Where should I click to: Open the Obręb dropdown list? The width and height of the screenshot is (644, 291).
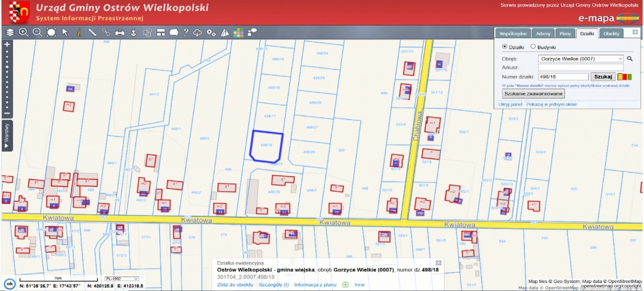tap(581, 58)
